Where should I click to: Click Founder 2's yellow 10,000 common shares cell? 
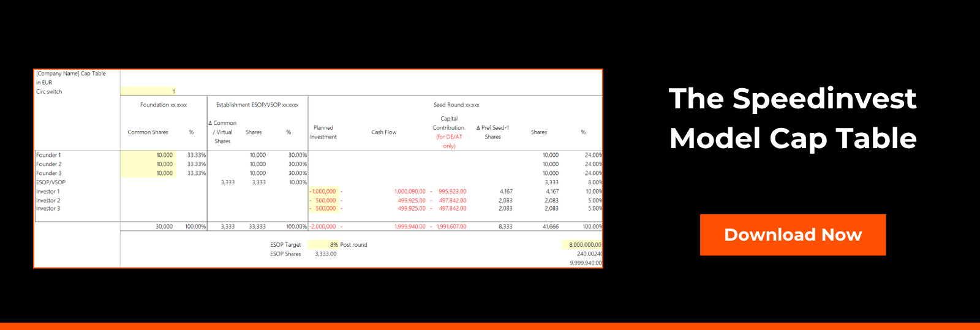[148, 164]
